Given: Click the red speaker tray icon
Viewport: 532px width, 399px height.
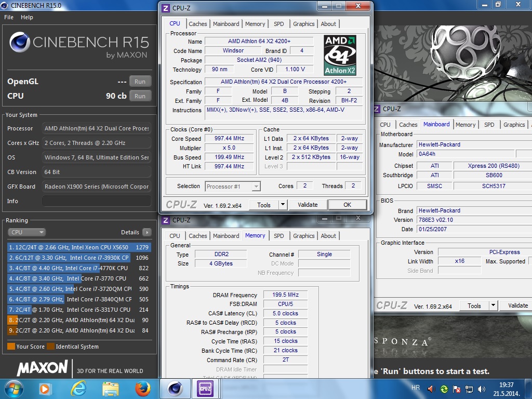Looking at the screenshot, I should (x=431, y=389).
